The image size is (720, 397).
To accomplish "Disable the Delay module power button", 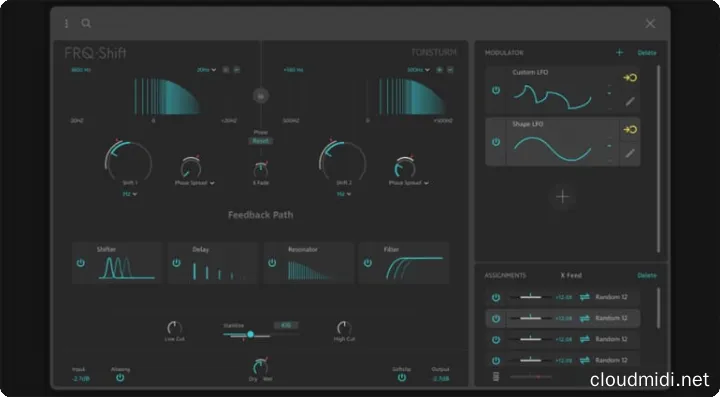I will [x=176, y=263].
